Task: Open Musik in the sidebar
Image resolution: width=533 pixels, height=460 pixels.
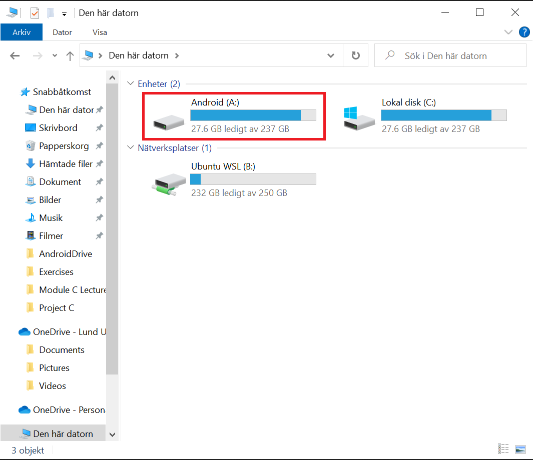Action: pyautogui.click(x=44, y=218)
